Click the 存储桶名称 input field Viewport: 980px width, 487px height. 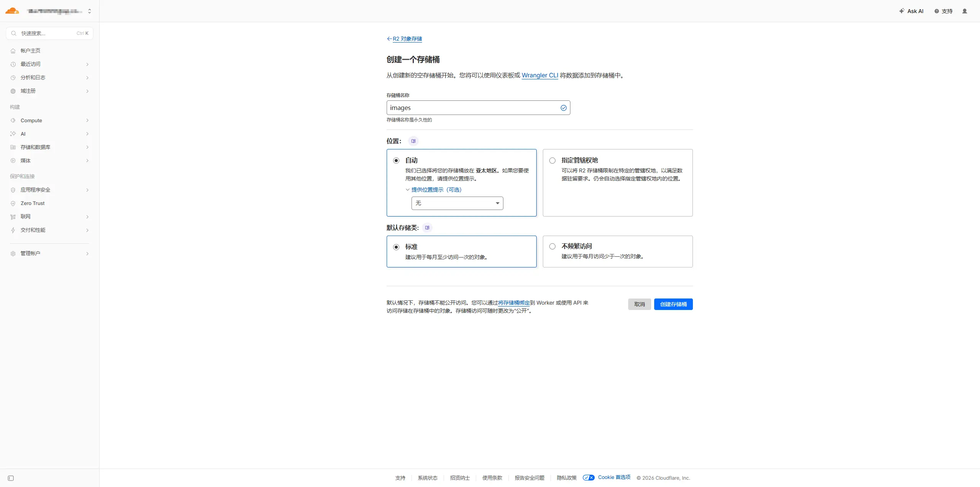pyautogui.click(x=473, y=108)
